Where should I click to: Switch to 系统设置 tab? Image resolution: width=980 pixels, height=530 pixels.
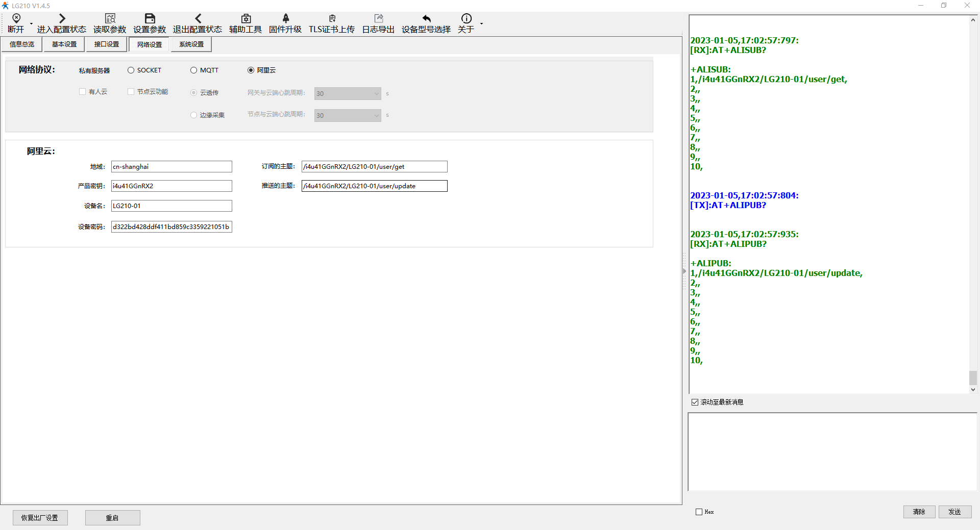pos(191,44)
